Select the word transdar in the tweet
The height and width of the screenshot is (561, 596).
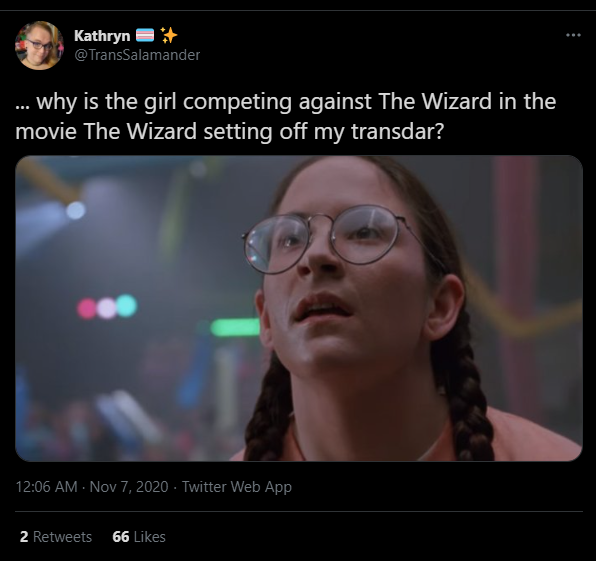(x=397, y=132)
